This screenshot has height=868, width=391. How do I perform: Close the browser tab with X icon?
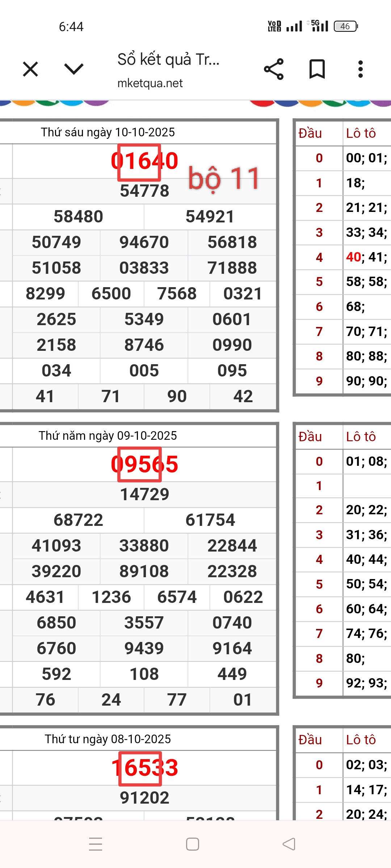click(30, 69)
